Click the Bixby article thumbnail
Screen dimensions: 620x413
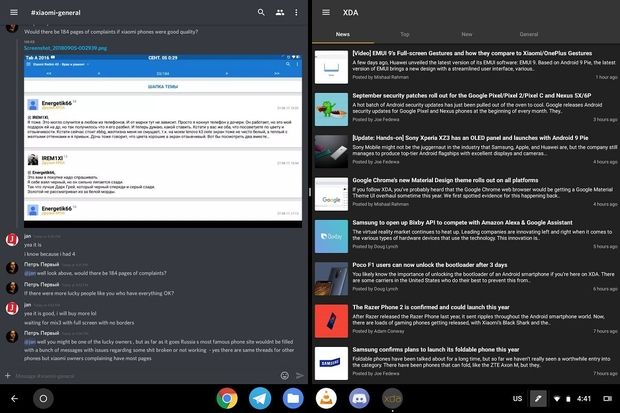(x=331, y=236)
